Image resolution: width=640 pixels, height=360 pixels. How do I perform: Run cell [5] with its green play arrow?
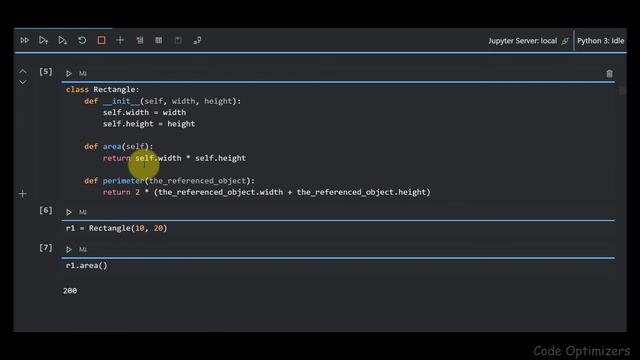click(x=69, y=73)
